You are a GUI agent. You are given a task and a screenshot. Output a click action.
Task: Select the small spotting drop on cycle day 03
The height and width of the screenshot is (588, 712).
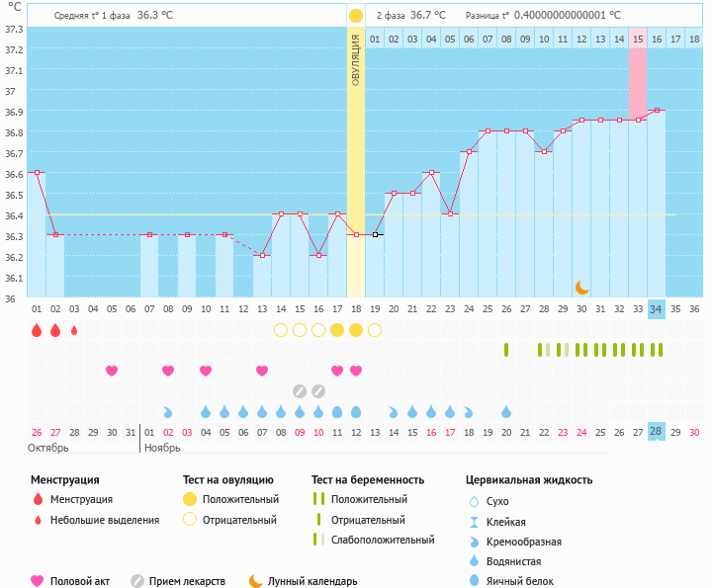tap(74, 330)
